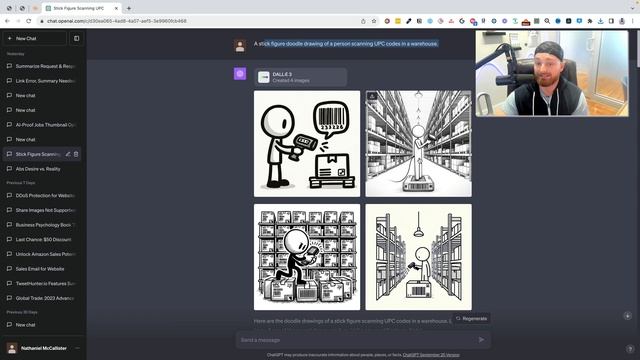Viewport: 640px width, 360px height.
Task: Click the browser address bar URL
Action: [x=117, y=21]
